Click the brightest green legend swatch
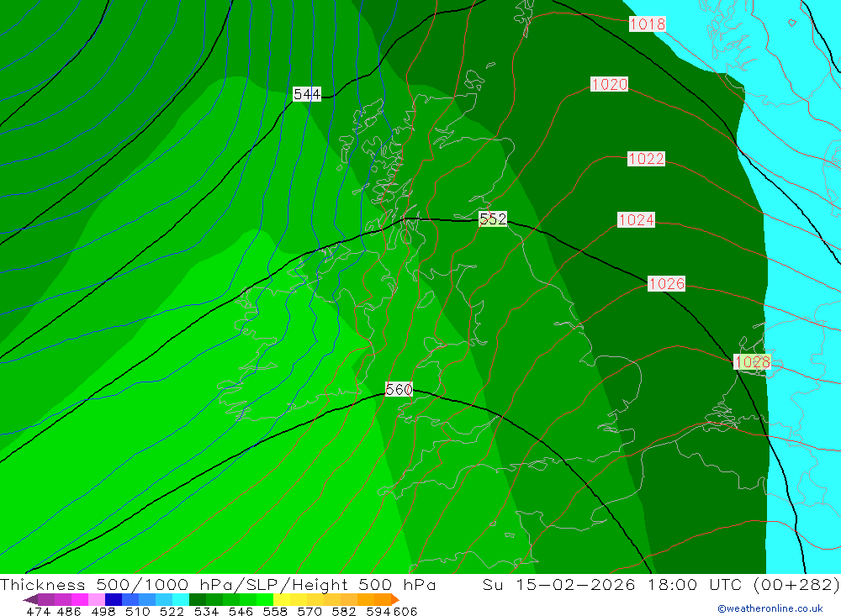 pos(265,599)
